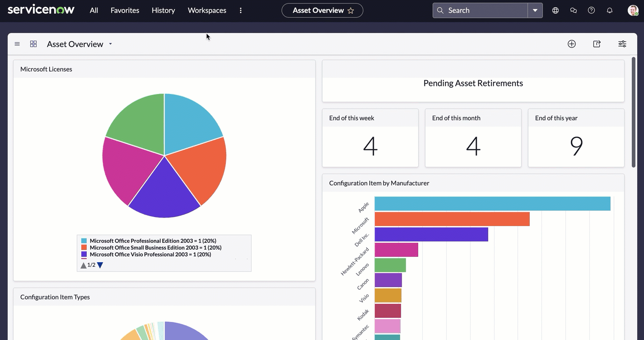The height and width of the screenshot is (340, 644).
Task: Open the more menus vertical ellipsis
Action: [x=241, y=10]
